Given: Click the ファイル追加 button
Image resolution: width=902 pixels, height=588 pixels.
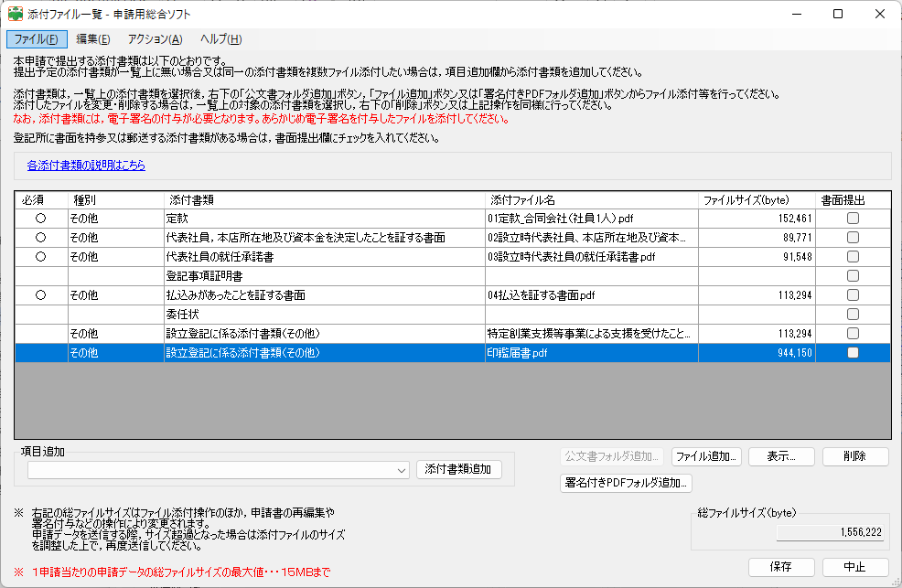Looking at the screenshot, I should pyautogui.click(x=705, y=456).
